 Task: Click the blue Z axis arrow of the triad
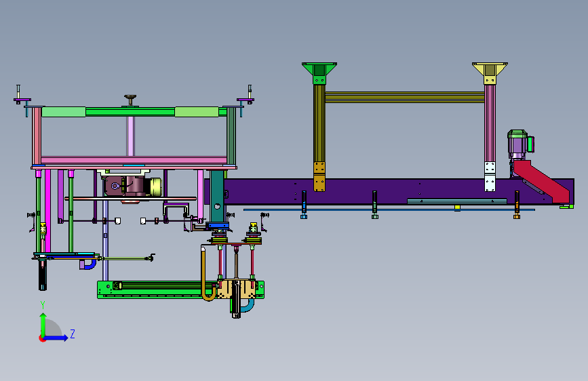tap(56, 338)
